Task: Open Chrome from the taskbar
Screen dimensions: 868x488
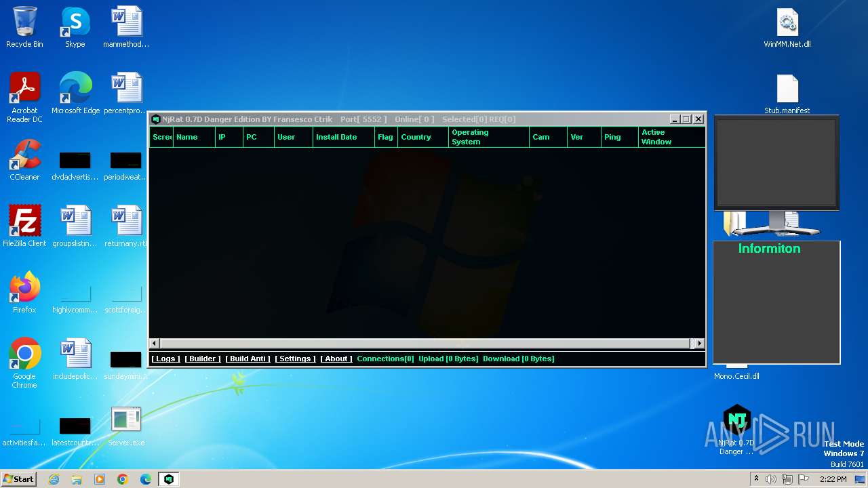Action: pos(123,479)
